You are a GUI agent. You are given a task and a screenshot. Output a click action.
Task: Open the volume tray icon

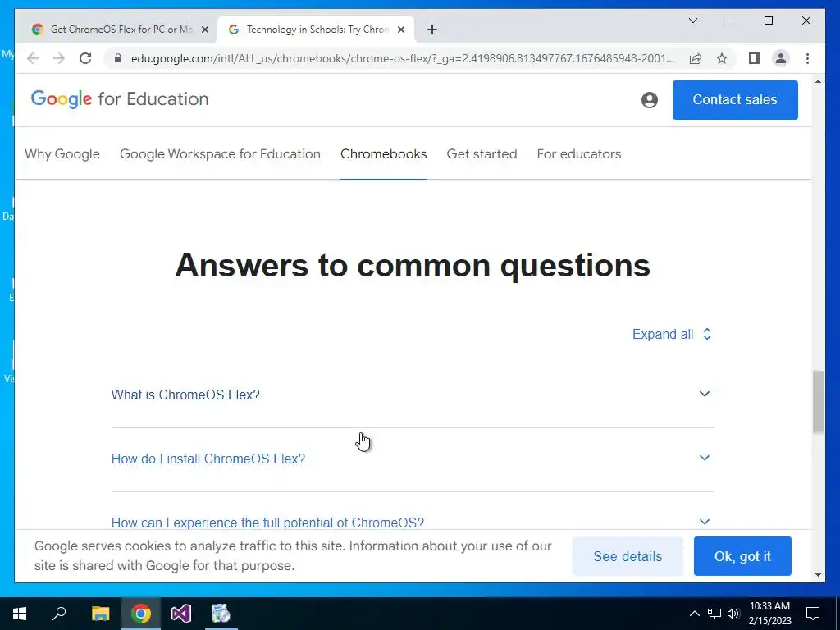pos(733,614)
